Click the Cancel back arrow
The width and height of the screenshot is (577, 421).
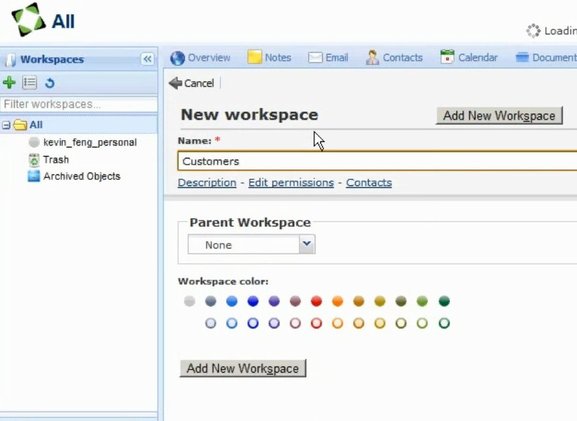tap(191, 83)
